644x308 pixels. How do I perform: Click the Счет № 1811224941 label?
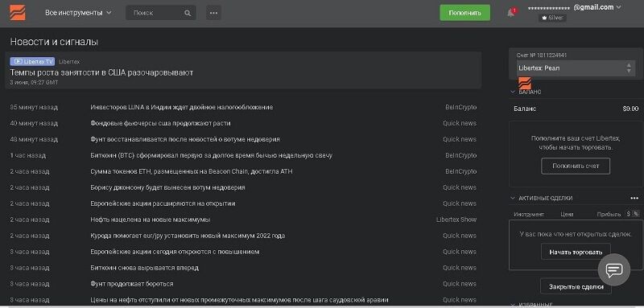pyautogui.click(x=542, y=55)
